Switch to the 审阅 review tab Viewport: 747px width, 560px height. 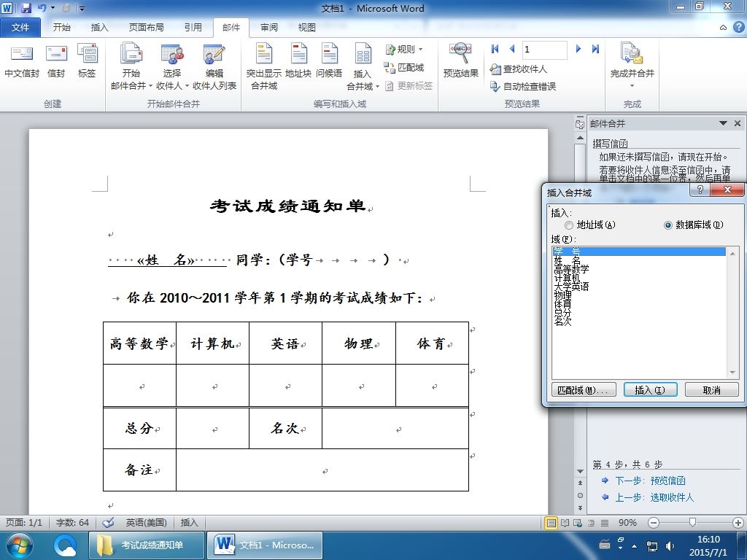click(268, 27)
